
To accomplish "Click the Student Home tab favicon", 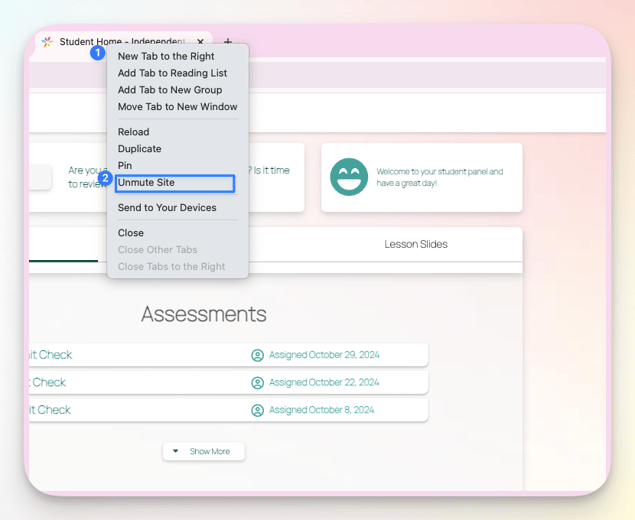I will click(x=47, y=42).
